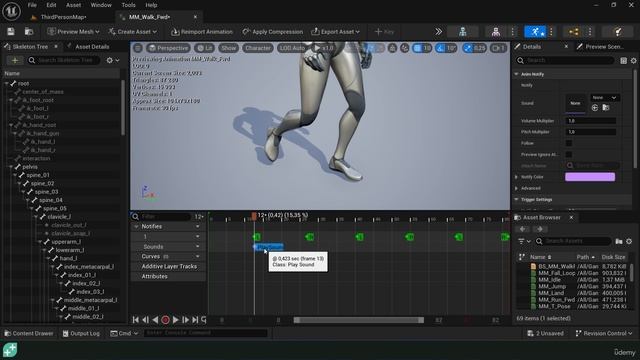640x360 pixels.
Task: Open Output Log
Action: pyautogui.click(x=81, y=333)
